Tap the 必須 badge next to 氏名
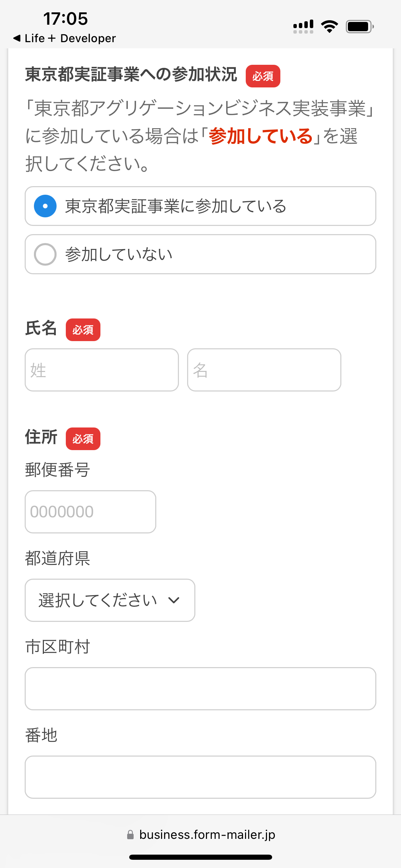Screen dimensions: 401x868 (x=83, y=330)
